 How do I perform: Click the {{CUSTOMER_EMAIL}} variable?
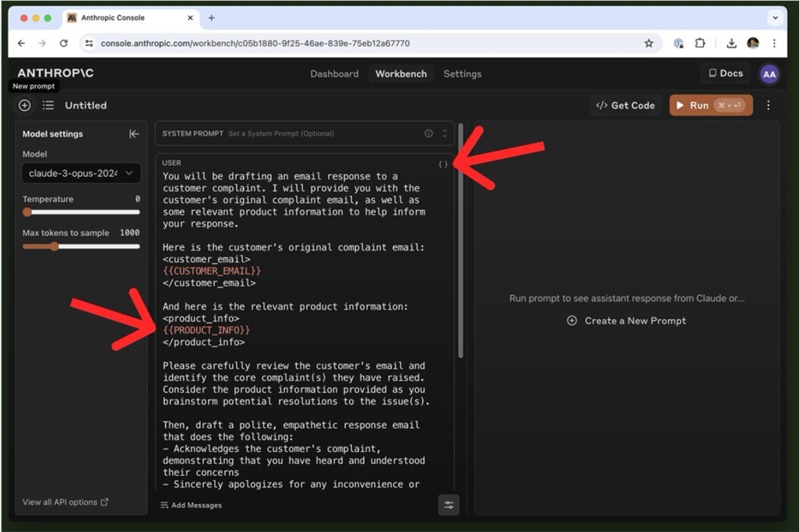(x=212, y=271)
